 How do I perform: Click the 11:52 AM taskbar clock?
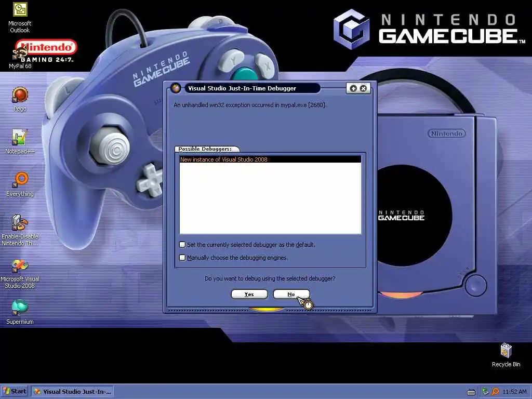(x=514, y=392)
